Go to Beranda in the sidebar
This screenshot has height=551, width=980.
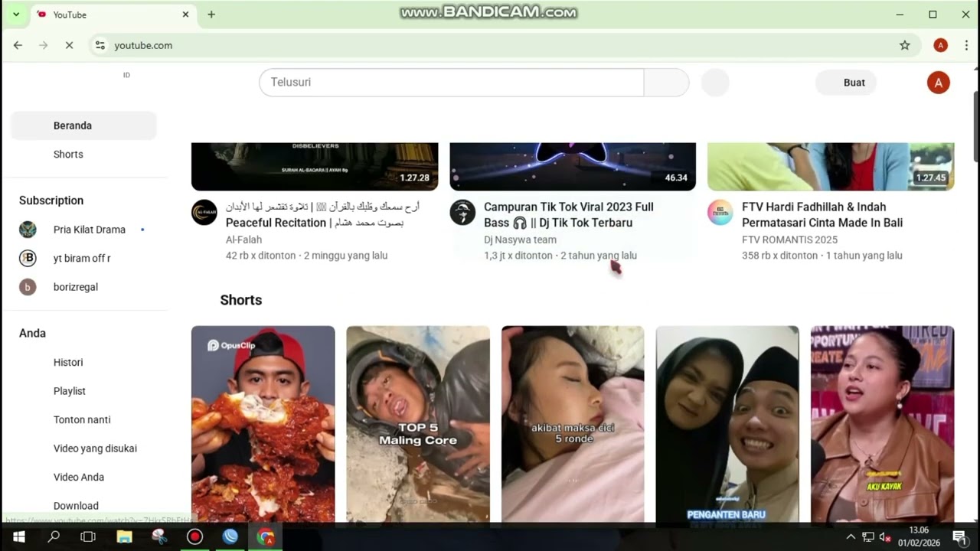84,126
